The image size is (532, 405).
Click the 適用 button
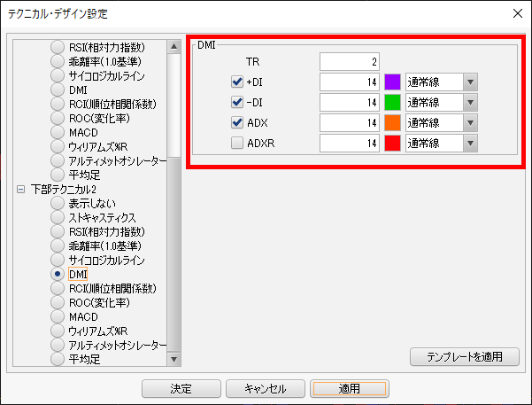click(348, 388)
